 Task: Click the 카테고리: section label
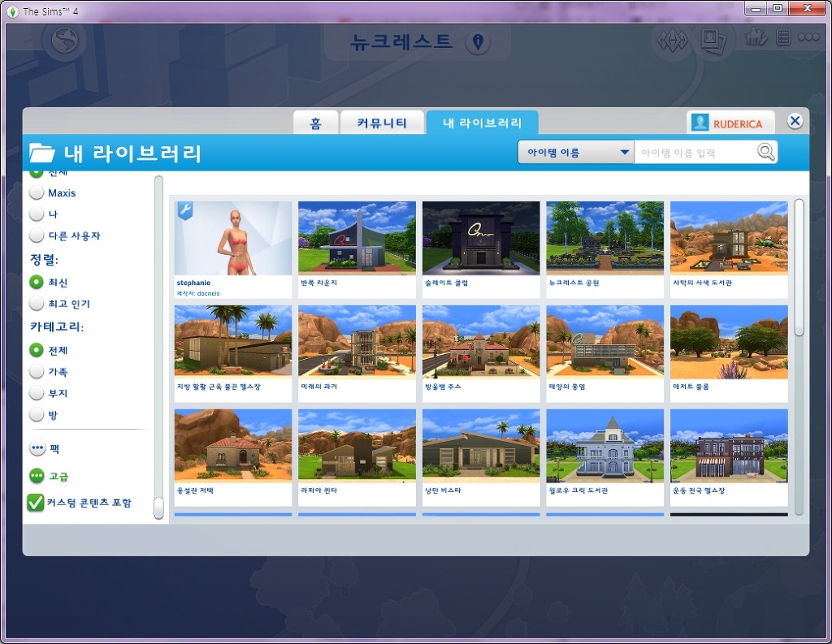pos(57,326)
